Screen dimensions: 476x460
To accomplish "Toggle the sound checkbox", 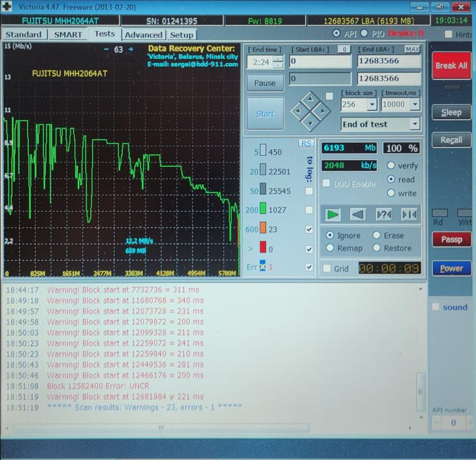I will click(x=436, y=307).
